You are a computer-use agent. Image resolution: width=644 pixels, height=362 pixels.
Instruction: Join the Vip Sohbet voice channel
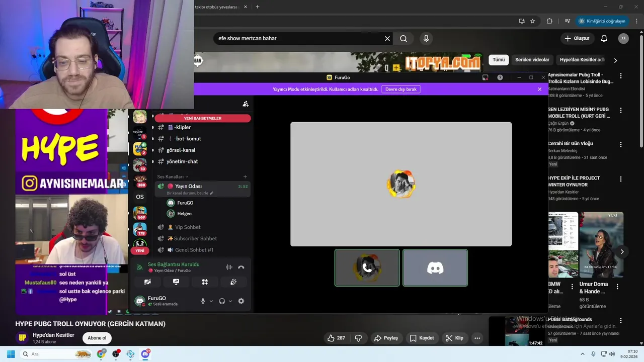[202, 227]
